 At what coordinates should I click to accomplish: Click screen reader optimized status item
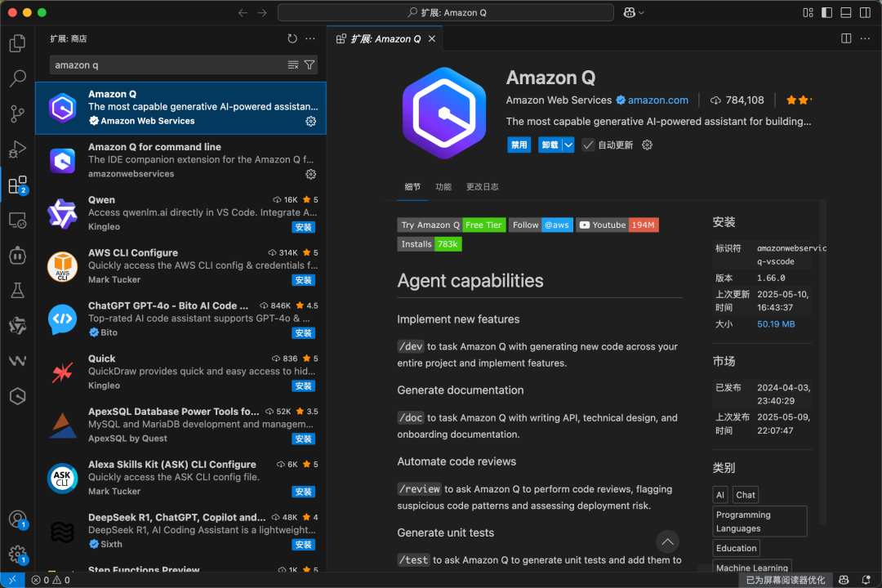786,580
